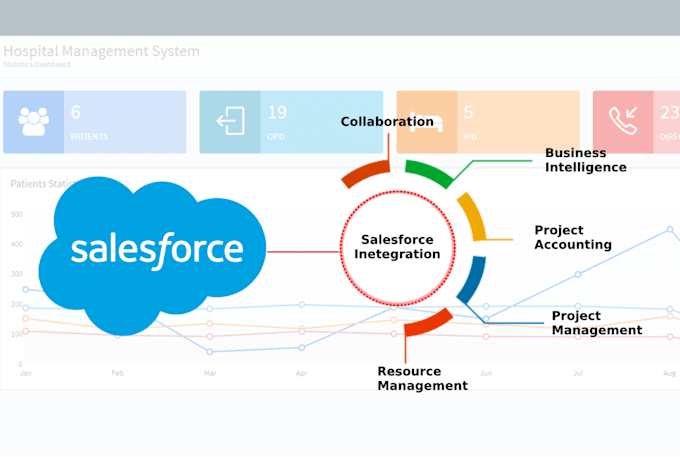Screen dimensions: 680x457
Task: Open the Patients card showing 6
Action: (95, 122)
